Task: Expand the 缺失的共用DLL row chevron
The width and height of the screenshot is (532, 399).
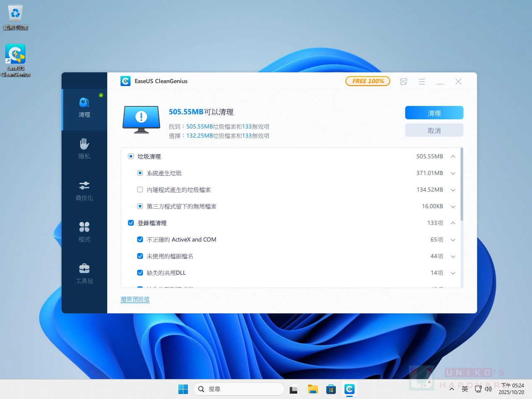Action: point(453,273)
